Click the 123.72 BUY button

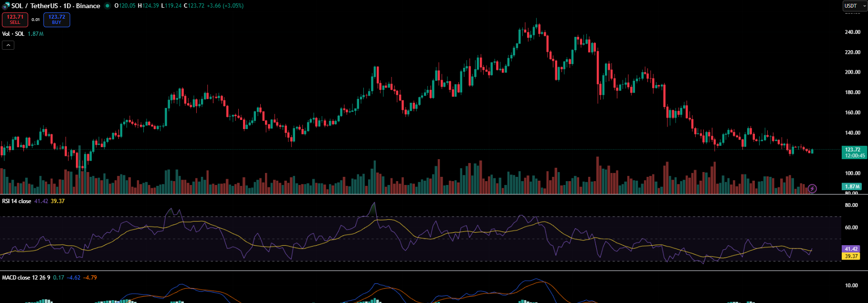click(57, 20)
